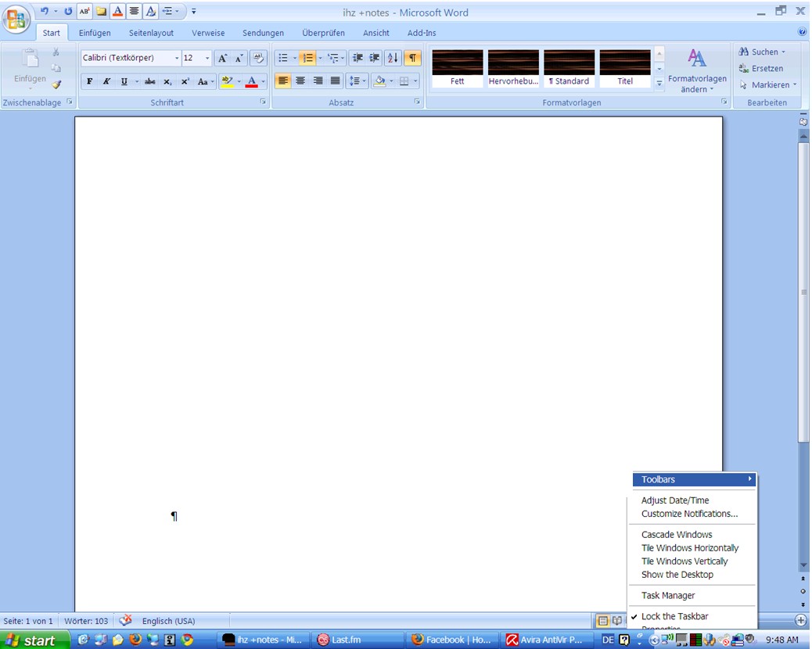
Task: Apply subscript formatting
Action: point(167,81)
